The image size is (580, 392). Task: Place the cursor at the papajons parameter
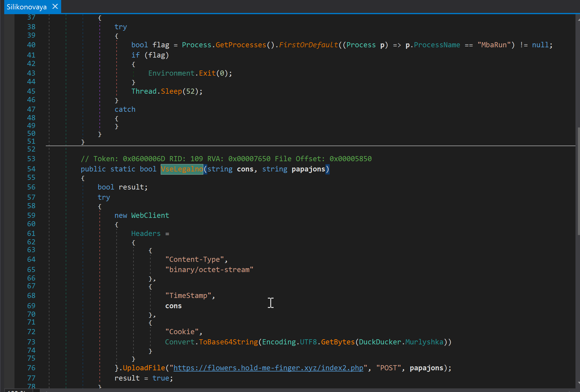point(309,169)
